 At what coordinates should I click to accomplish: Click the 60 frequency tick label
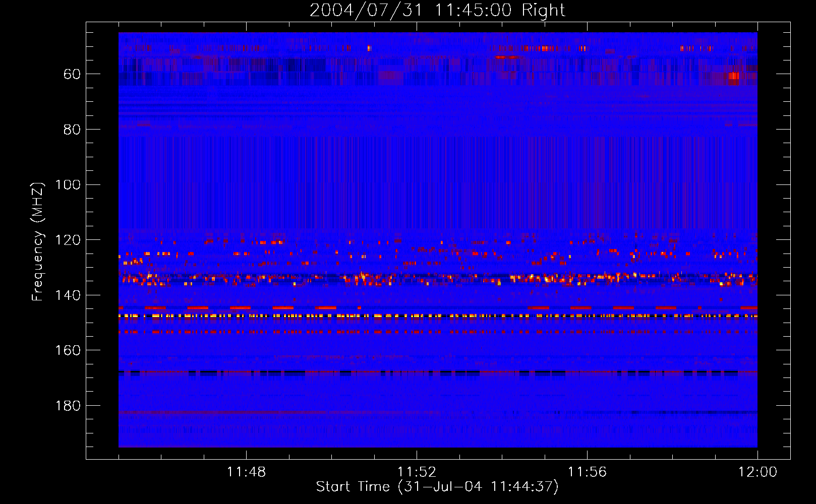72,74
